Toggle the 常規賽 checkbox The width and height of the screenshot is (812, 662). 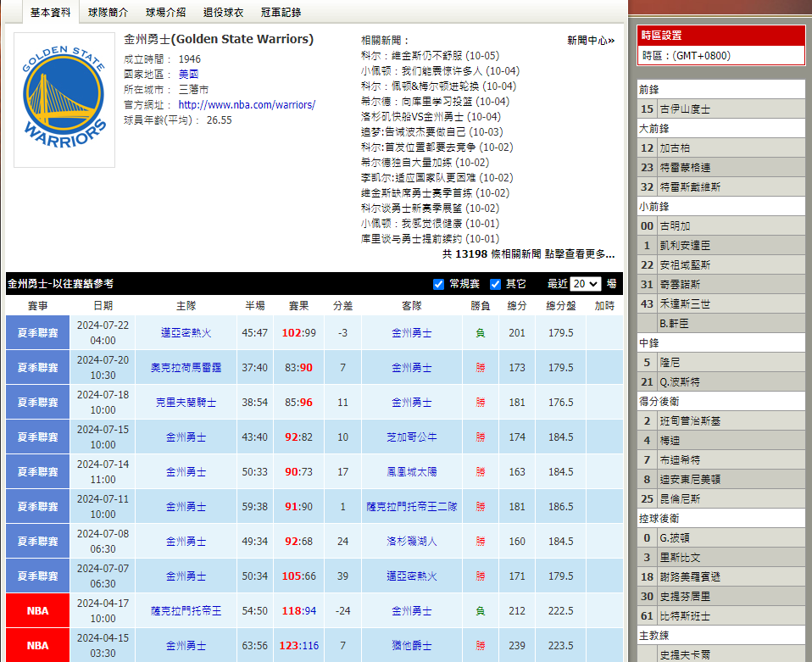click(438, 284)
